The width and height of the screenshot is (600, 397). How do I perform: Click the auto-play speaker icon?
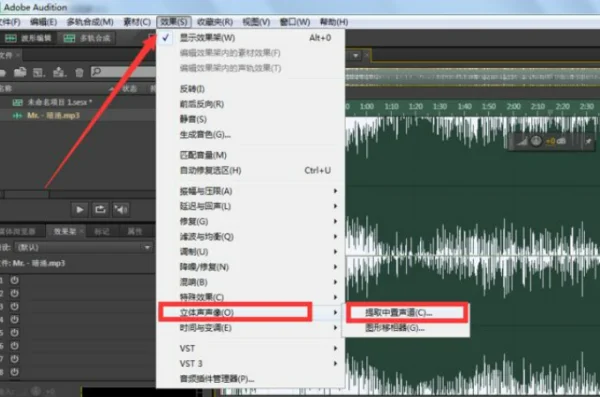click(121, 209)
